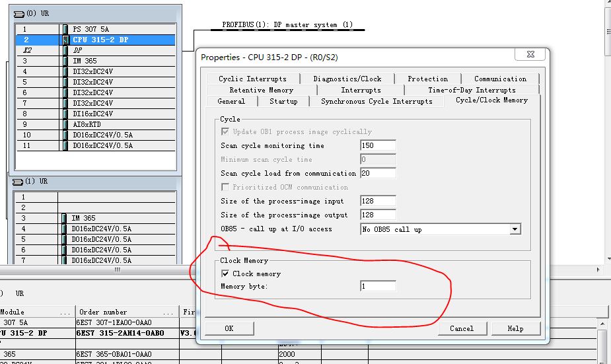The width and height of the screenshot is (611, 364).
Task: Cancel the CPU properties dialog
Action: (x=462, y=328)
